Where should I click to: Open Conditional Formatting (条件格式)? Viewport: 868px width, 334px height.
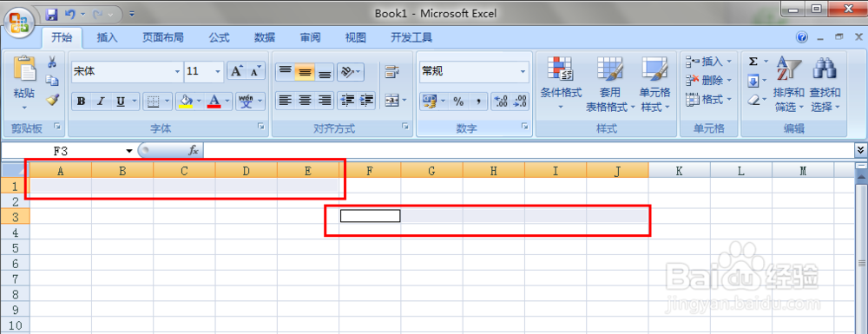pyautogui.click(x=561, y=83)
